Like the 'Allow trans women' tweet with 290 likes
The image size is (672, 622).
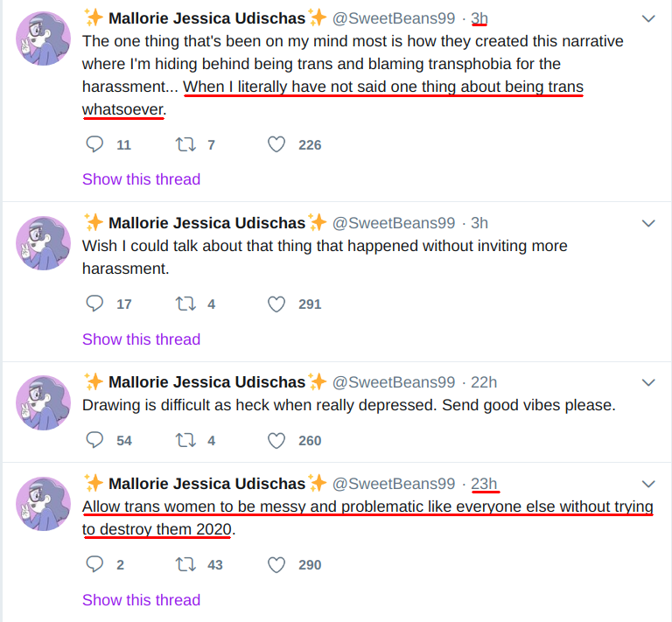276,564
